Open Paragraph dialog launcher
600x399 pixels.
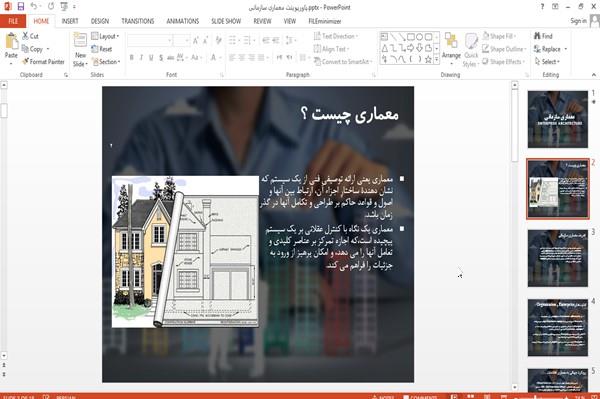374,75
